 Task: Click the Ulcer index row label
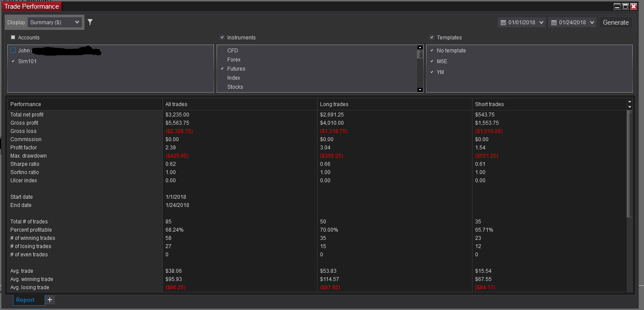pyautogui.click(x=24, y=181)
